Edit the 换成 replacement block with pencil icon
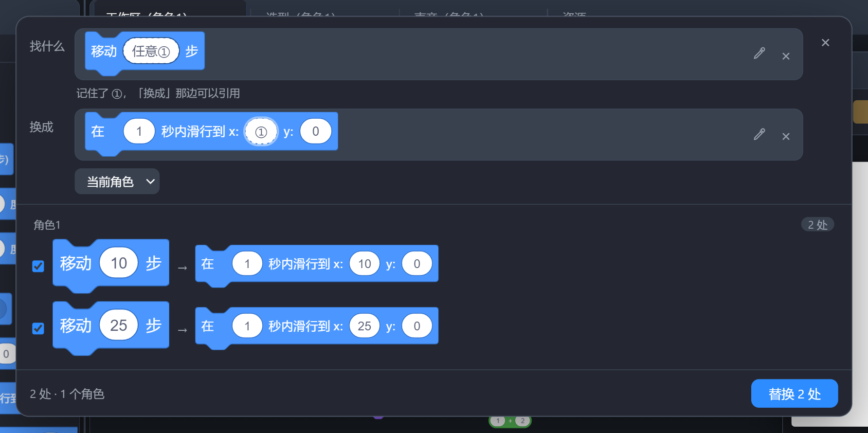Image resolution: width=868 pixels, height=433 pixels. coord(759,134)
